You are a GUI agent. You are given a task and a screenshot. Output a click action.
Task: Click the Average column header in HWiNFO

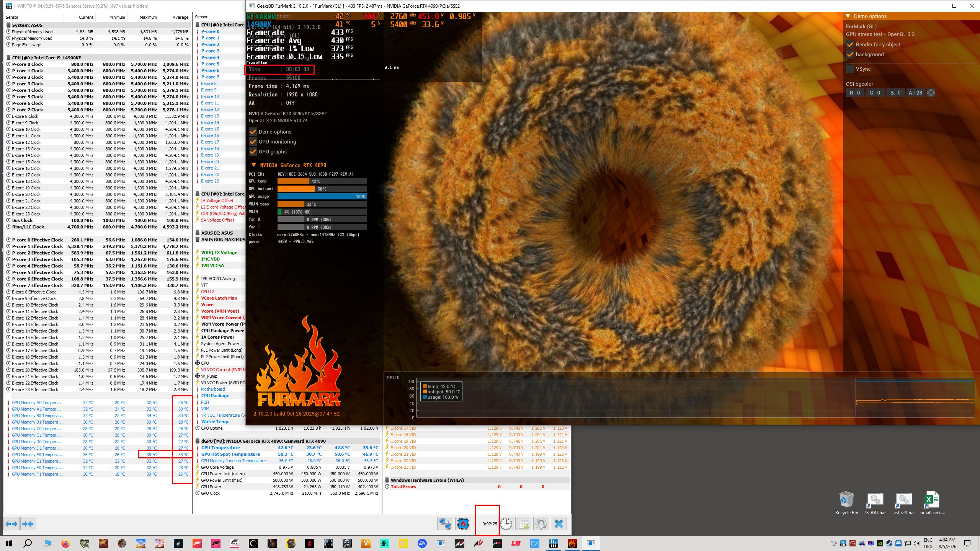175,17
